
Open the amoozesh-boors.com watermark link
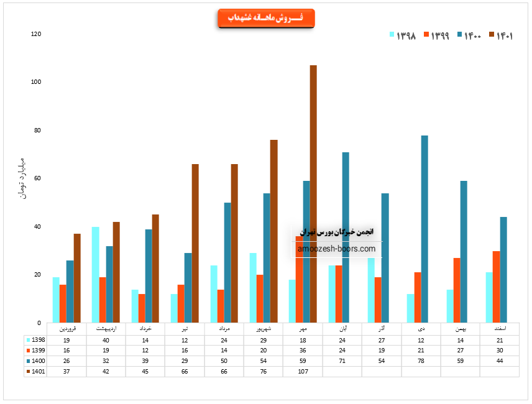(336, 249)
